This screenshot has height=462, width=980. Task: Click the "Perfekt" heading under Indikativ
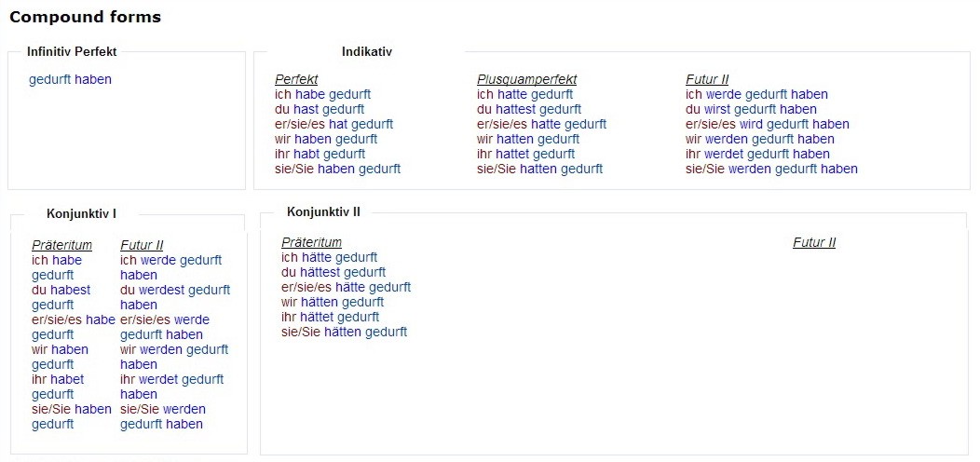[x=295, y=79]
